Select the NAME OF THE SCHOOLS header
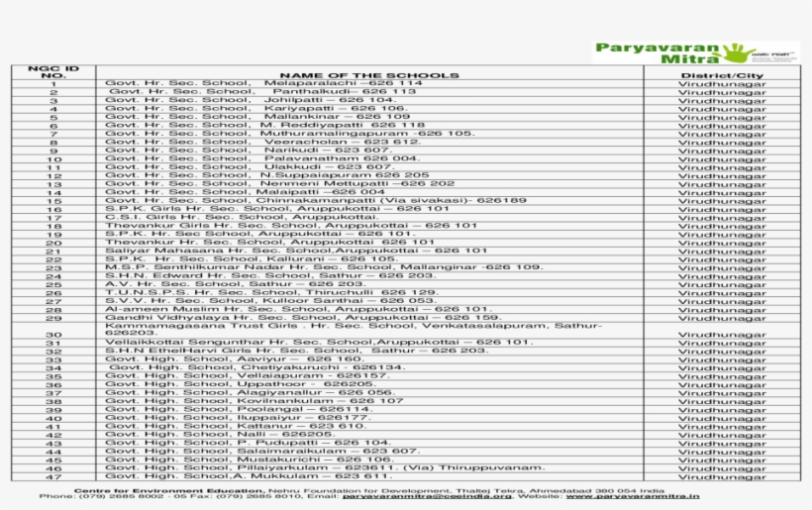This screenshot has width=812, height=510. [368, 75]
